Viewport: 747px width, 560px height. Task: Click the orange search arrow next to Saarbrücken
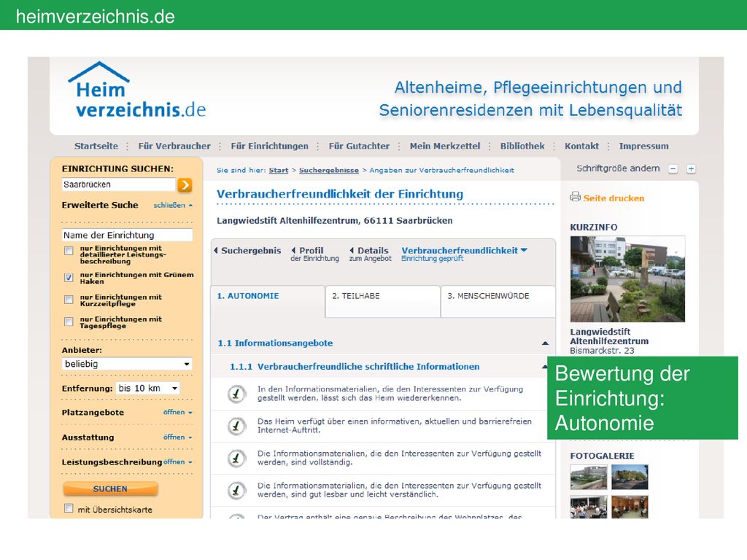[x=185, y=184]
